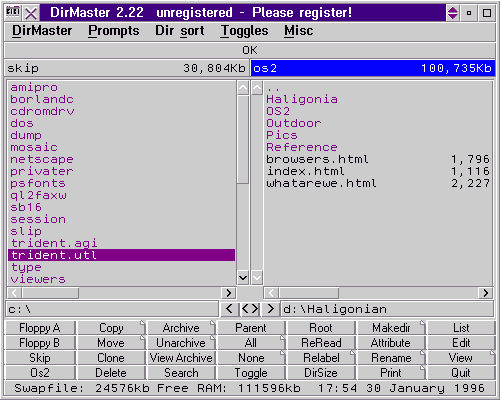This screenshot has width=500, height=400.
Task: Select the os2 volume header
Action: coord(373,68)
